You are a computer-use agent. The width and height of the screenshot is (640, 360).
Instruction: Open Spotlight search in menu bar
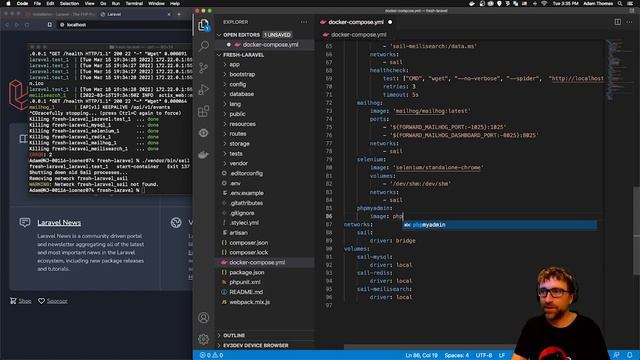click(x=620, y=3)
